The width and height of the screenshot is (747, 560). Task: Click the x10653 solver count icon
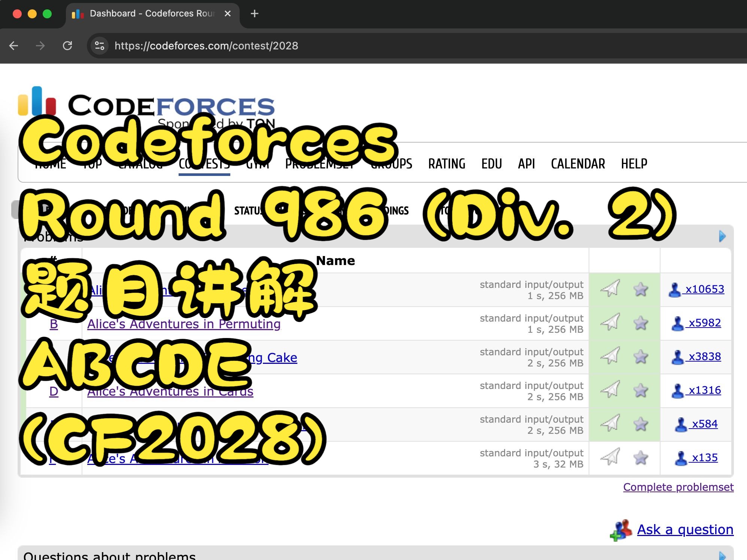click(x=703, y=289)
